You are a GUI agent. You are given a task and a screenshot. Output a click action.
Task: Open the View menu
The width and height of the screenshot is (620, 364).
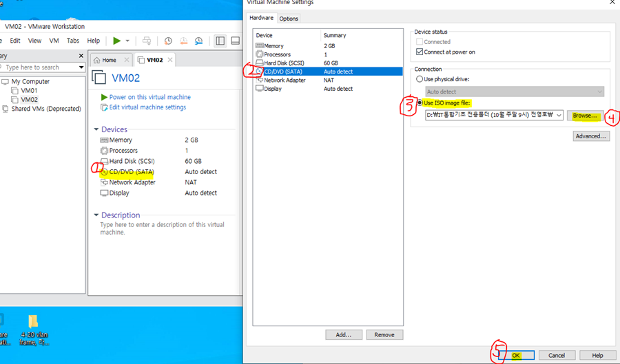pyautogui.click(x=34, y=41)
